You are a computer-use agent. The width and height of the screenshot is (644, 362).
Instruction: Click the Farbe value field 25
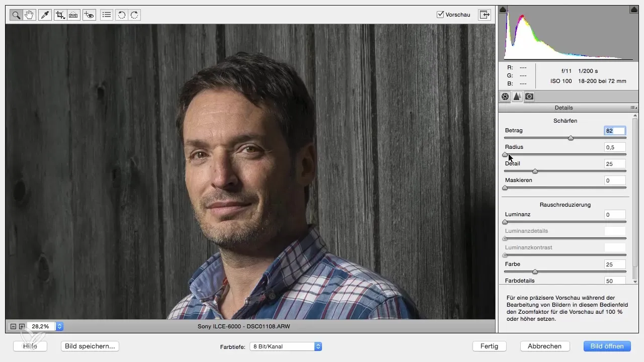[x=615, y=264]
